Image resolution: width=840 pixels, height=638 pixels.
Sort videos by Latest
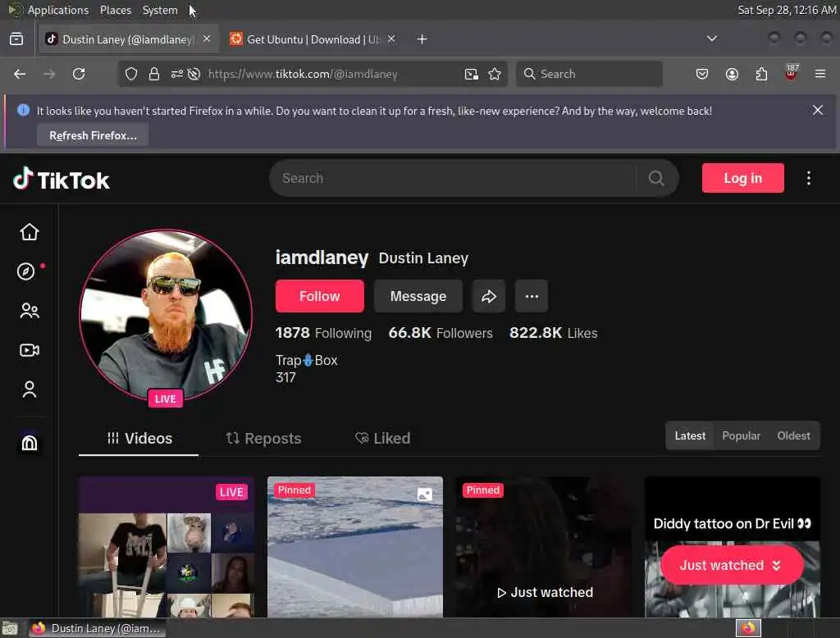690,435
